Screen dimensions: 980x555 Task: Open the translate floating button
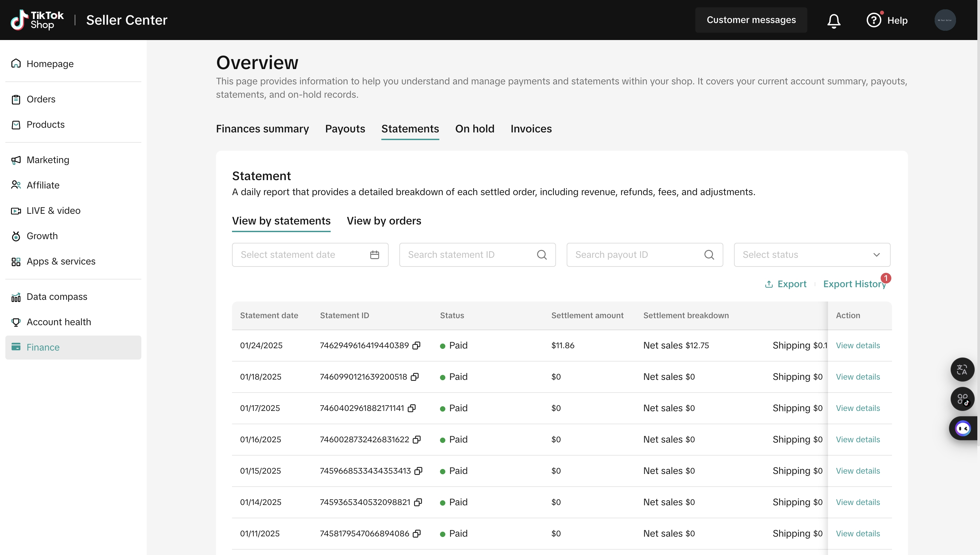(962, 369)
